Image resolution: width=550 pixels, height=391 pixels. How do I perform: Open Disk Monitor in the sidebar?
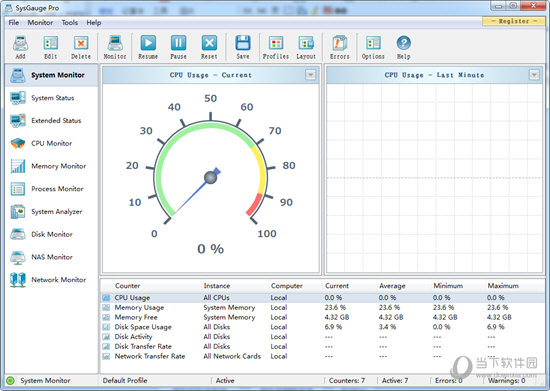52,234
